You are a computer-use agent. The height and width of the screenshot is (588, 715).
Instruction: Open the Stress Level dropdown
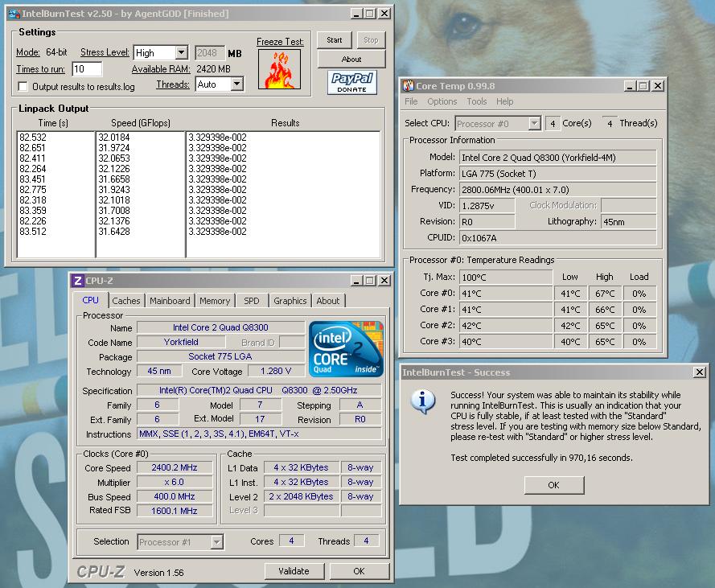(181, 52)
